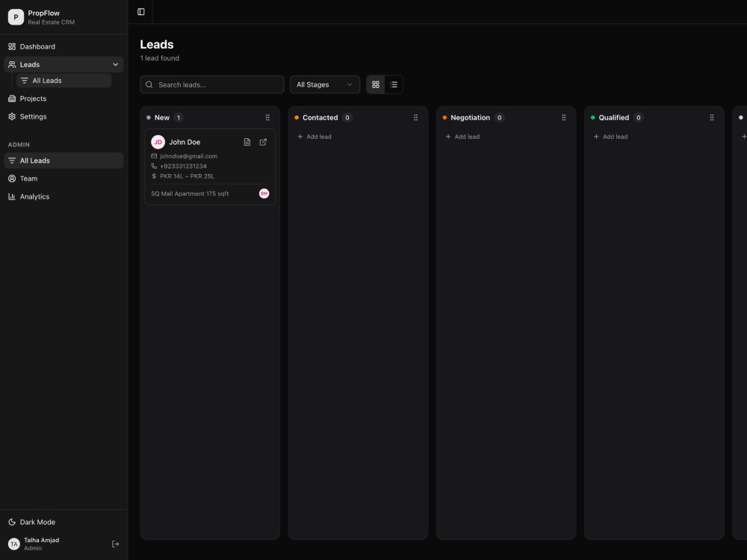
Task: Collapse the Leads menu chevron
Action: point(115,65)
